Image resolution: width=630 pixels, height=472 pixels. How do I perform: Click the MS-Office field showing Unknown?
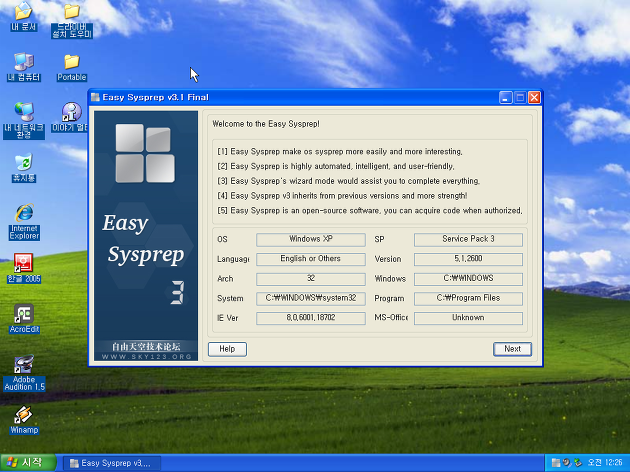[468, 318]
